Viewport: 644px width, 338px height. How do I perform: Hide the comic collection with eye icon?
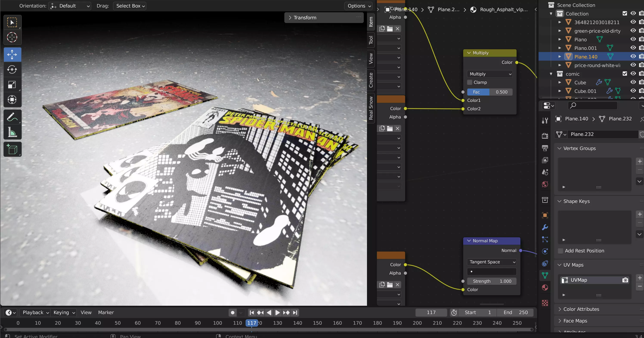coord(633,74)
